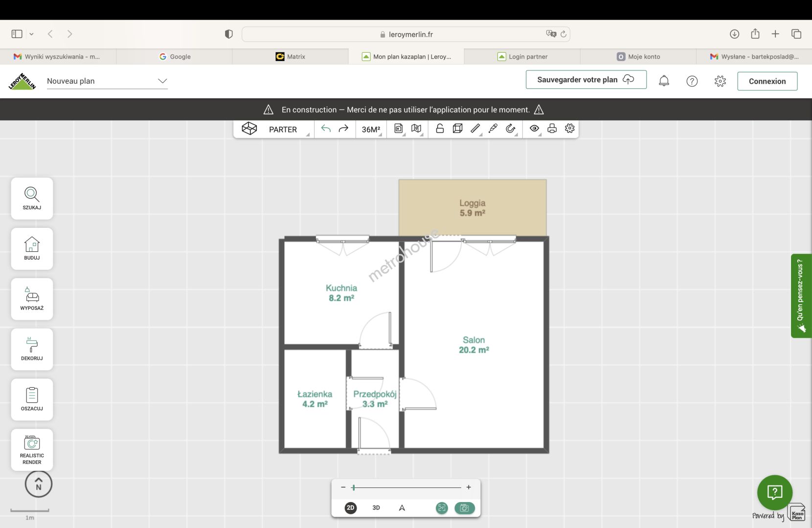Switch to the Moje konto tab
Screen dimensions: 812x528
[x=638, y=57]
